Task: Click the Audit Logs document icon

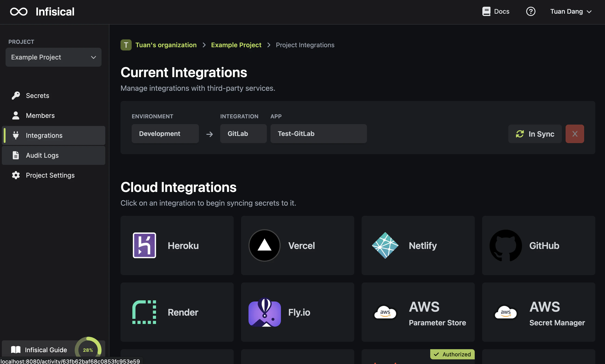Action: [x=16, y=155]
